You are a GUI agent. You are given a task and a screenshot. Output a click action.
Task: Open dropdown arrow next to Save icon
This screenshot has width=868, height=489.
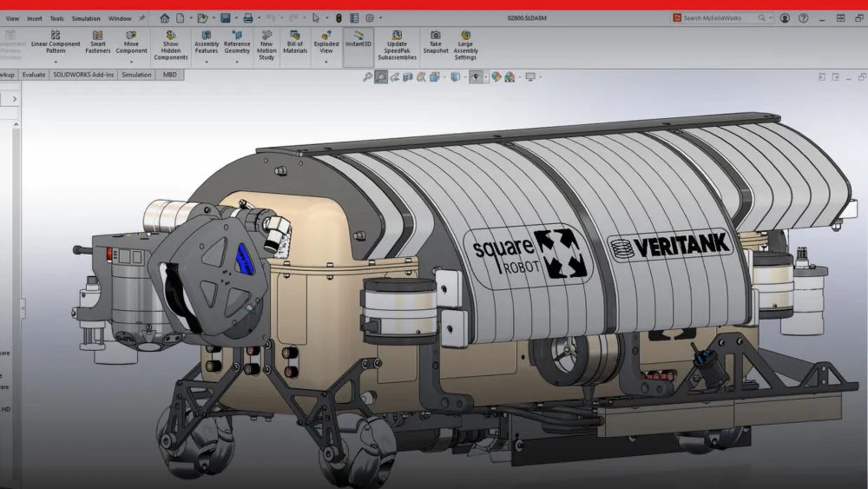click(236, 18)
